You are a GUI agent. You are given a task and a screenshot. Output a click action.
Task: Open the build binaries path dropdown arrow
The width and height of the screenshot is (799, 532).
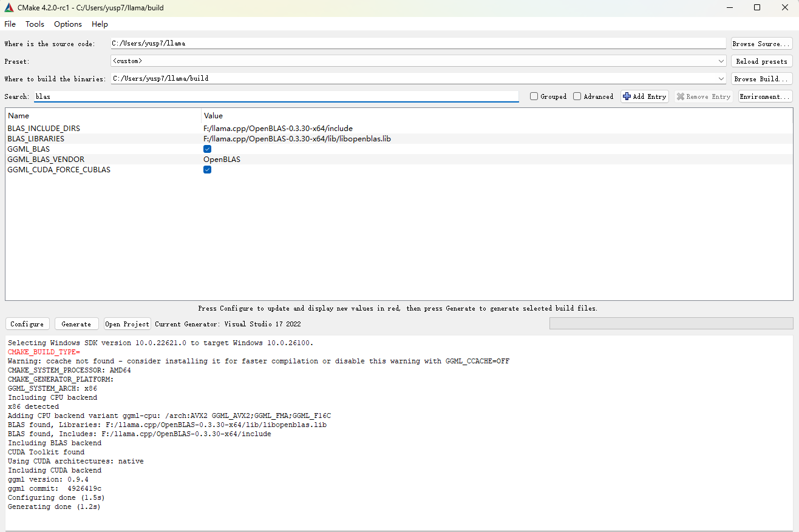coord(721,79)
